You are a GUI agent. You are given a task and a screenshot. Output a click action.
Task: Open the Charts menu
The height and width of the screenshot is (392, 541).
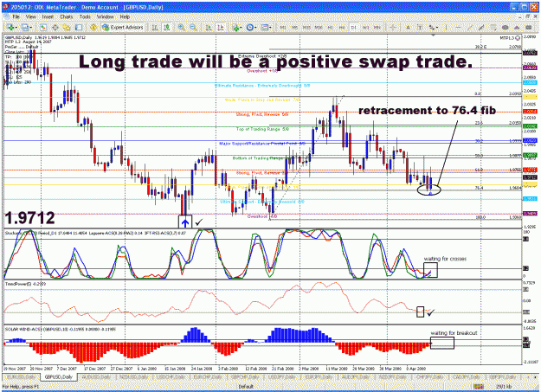(67, 16)
